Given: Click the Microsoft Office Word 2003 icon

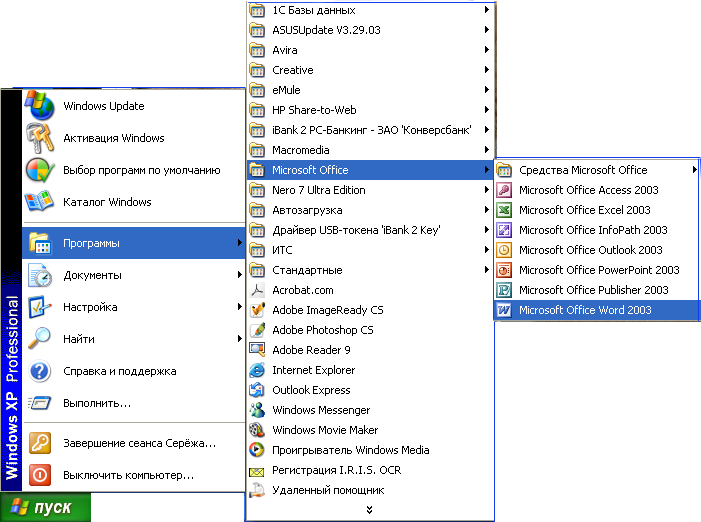Looking at the screenshot, I should pyautogui.click(x=504, y=310).
